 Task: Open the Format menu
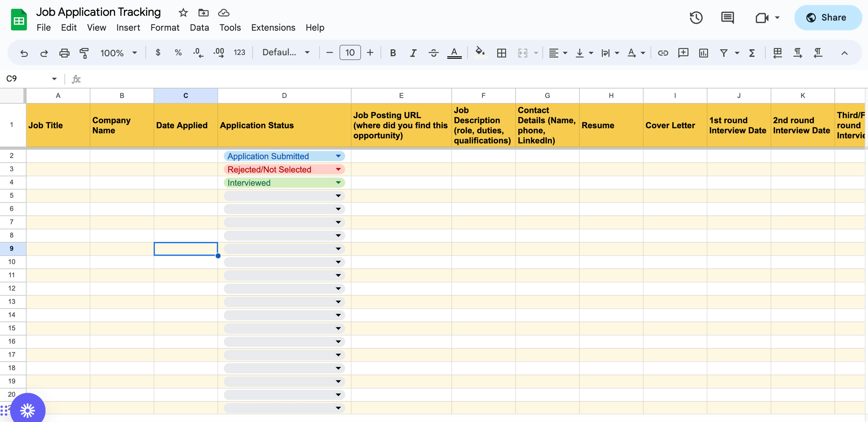tap(165, 27)
